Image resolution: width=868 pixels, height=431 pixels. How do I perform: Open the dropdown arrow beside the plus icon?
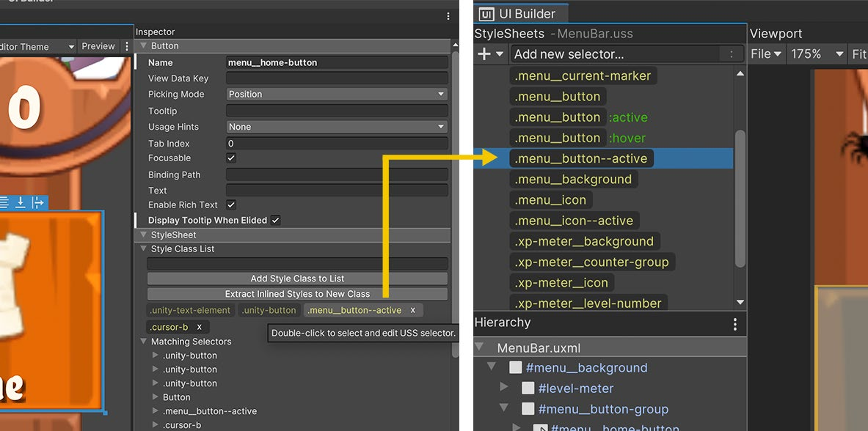click(x=500, y=54)
